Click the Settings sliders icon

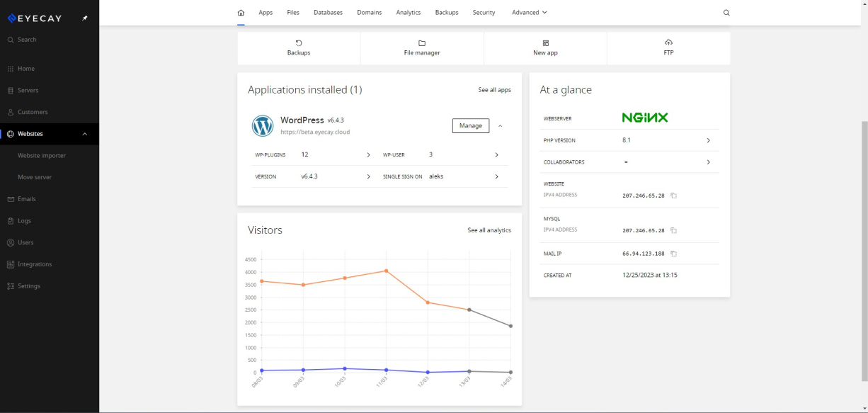(x=11, y=286)
